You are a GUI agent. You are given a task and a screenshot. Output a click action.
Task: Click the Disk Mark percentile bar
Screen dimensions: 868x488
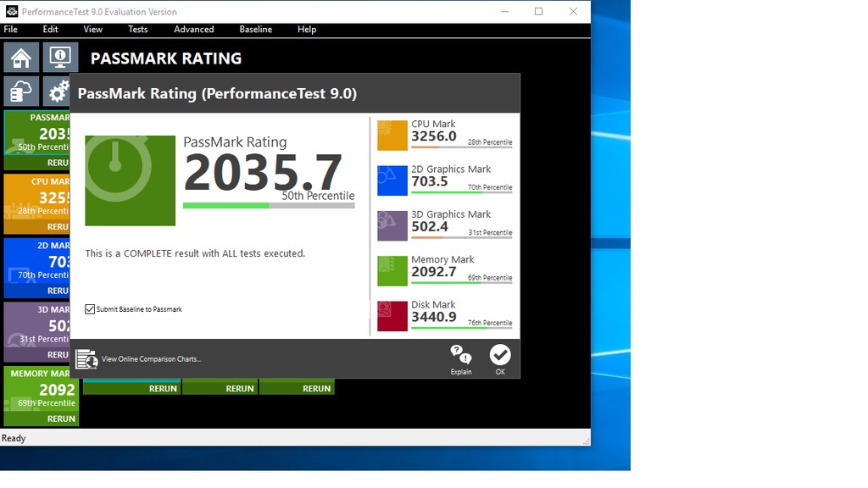(462, 328)
